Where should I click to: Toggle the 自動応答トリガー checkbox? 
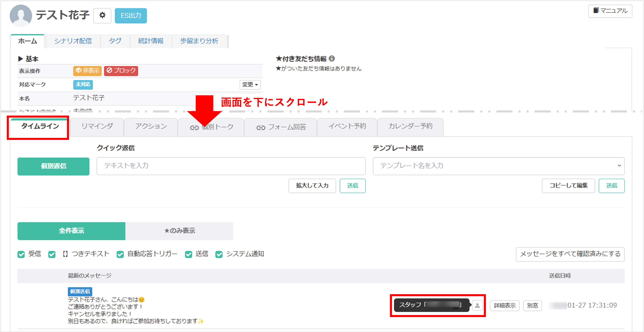click(x=120, y=254)
